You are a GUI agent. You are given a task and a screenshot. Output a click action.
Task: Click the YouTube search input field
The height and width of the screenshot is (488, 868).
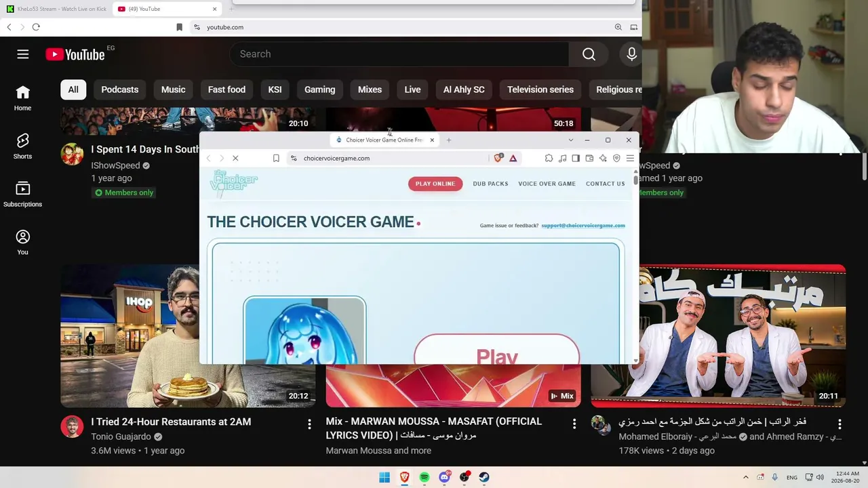[x=400, y=54]
